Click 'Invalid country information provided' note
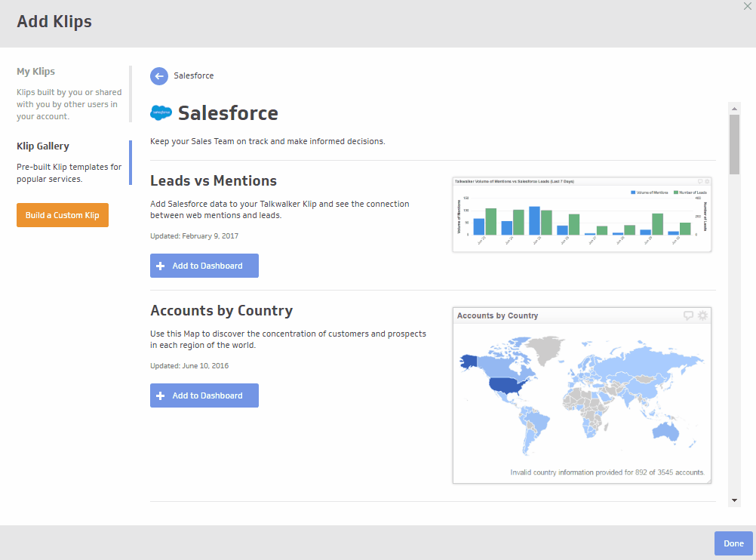 607,472
